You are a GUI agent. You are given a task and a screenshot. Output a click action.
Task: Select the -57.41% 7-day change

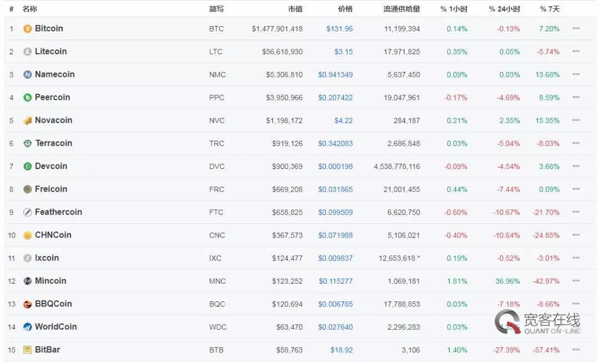[546, 350]
